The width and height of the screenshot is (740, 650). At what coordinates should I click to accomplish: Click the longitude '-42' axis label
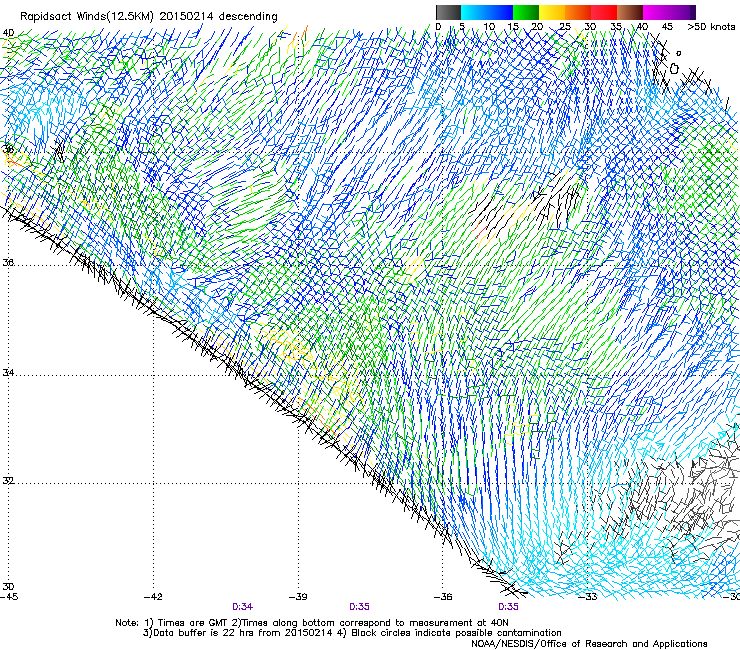pyautogui.click(x=153, y=597)
